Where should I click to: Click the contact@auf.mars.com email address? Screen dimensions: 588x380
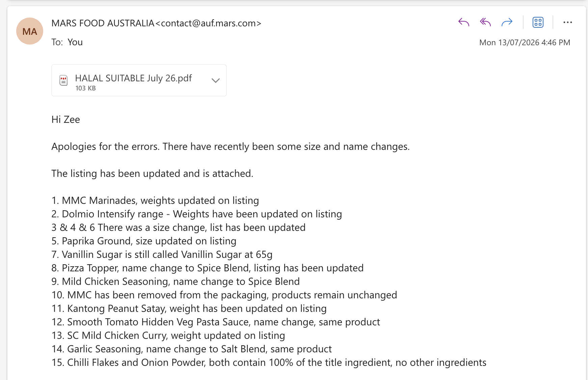(209, 23)
